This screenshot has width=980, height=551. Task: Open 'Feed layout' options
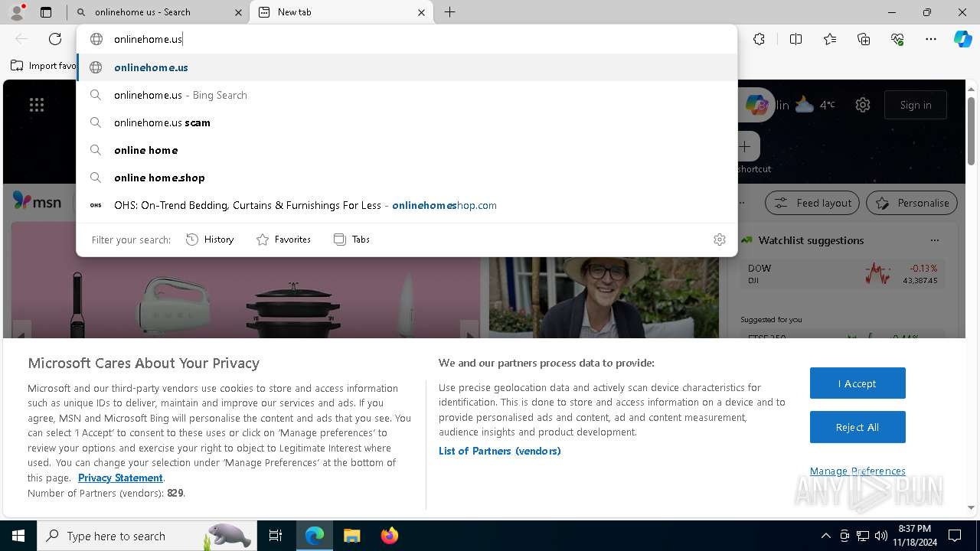point(812,203)
